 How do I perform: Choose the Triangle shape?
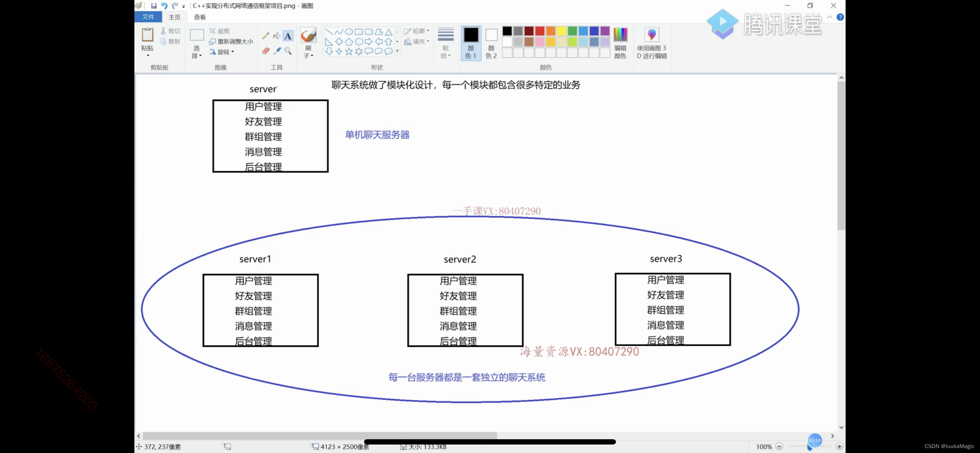(x=388, y=32)
